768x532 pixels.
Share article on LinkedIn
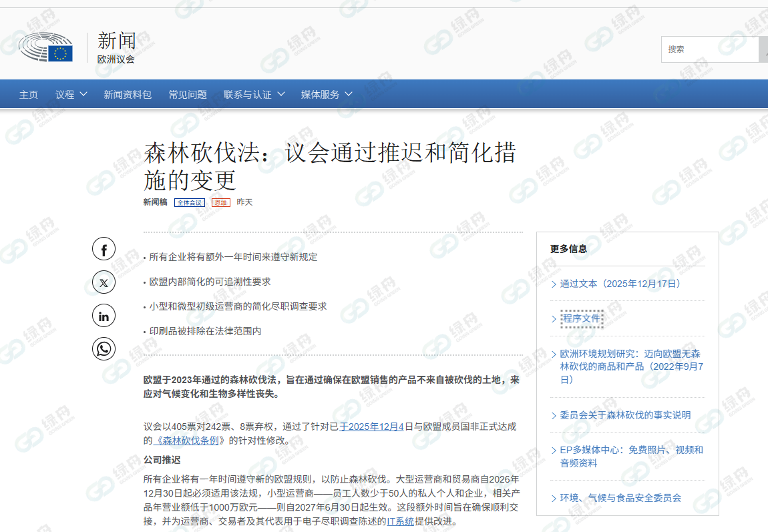(104, 316)
